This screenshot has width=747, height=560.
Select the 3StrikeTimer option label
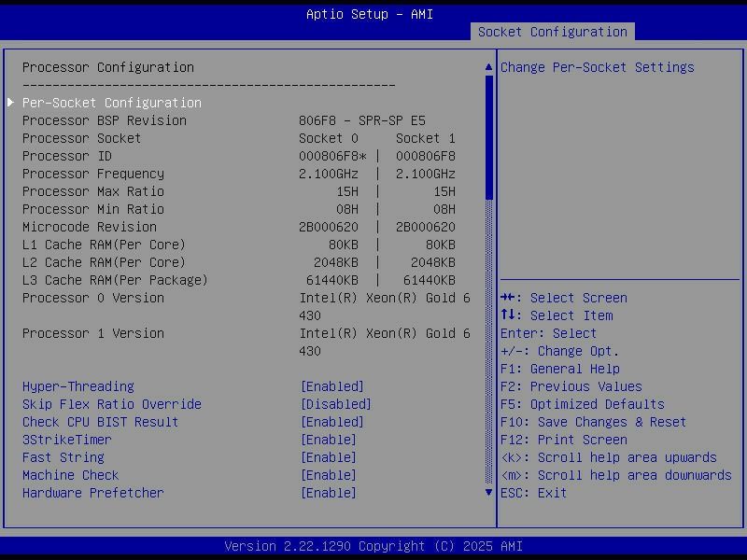tap(66, 440)
